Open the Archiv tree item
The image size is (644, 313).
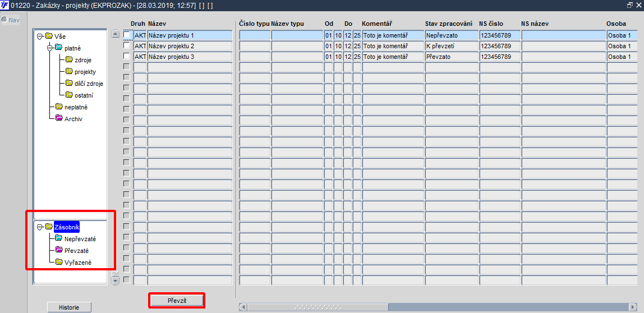point(73,119)
